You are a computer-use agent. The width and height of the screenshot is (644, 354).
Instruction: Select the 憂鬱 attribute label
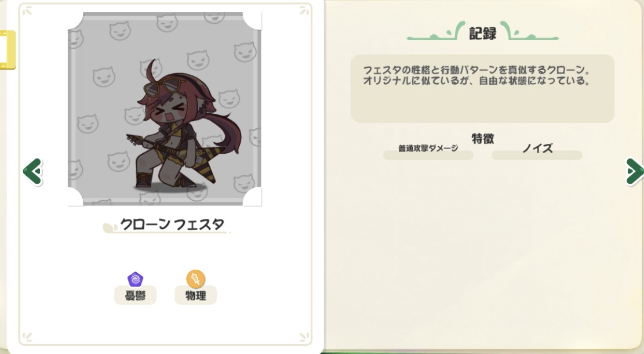135,295
